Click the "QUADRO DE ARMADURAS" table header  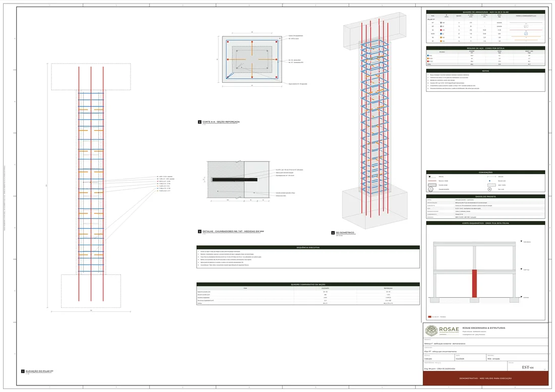click(485, 12)
